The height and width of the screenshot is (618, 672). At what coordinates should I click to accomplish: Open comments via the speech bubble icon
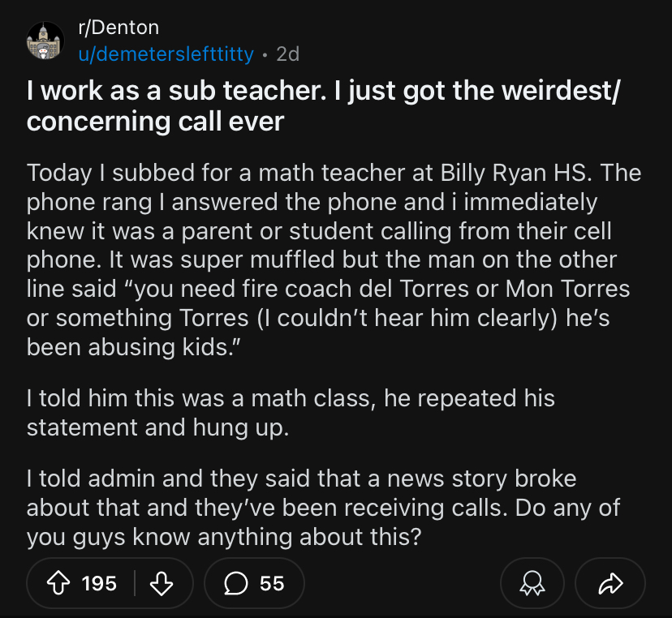[x=237, y=582]
